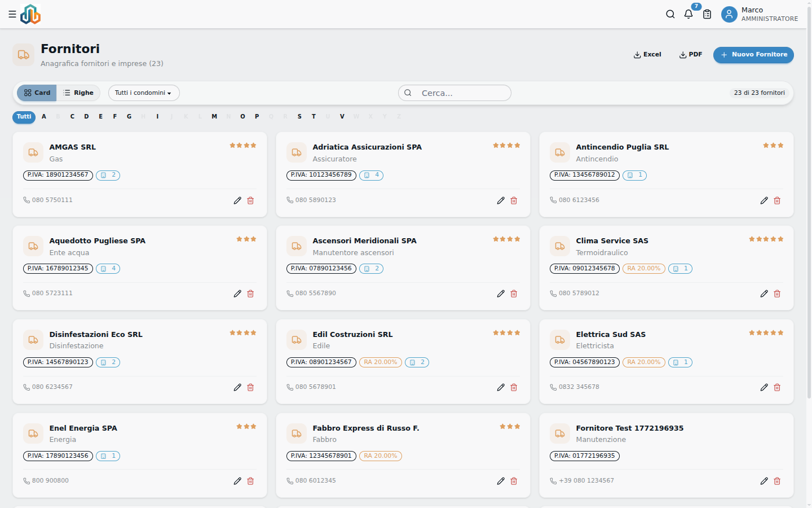Click P.IVA 12345678901 badge
This screenshot has height=508, width=812.
pos(321,456)
